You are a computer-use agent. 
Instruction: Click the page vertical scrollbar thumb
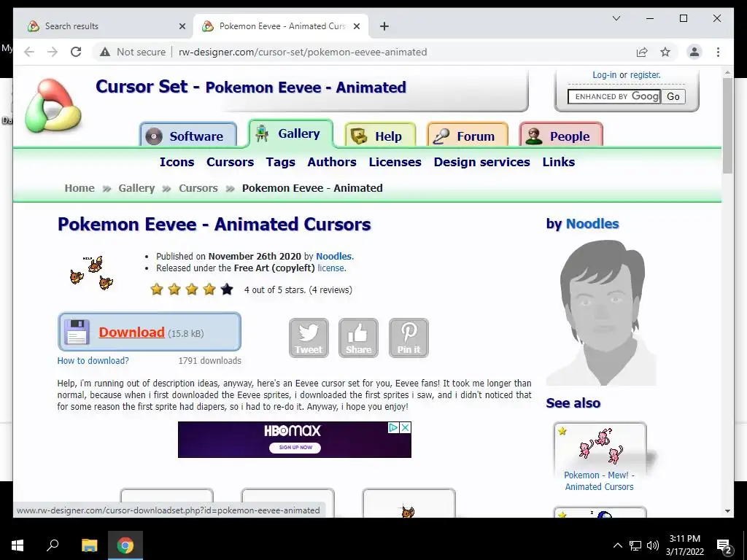coord(727,125)
